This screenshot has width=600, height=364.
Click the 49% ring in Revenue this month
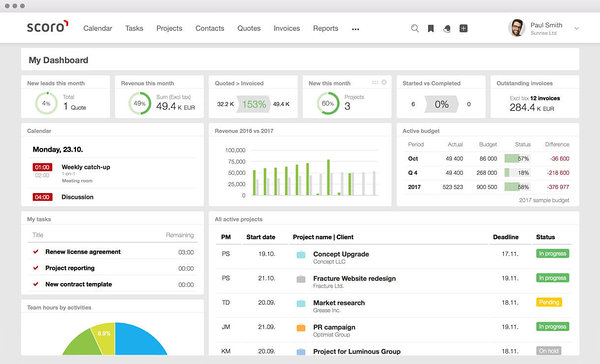coord(140,103)
